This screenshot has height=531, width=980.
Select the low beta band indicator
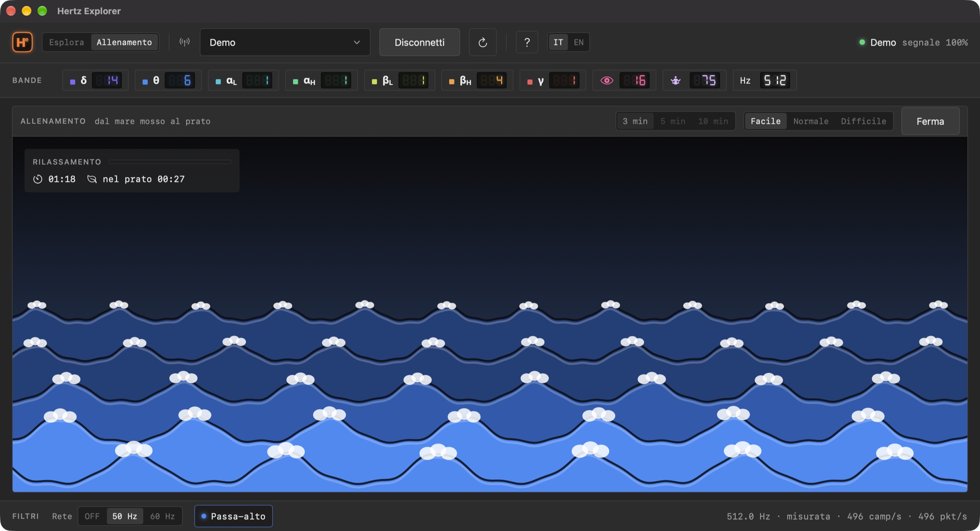click(x=399, y=80)
